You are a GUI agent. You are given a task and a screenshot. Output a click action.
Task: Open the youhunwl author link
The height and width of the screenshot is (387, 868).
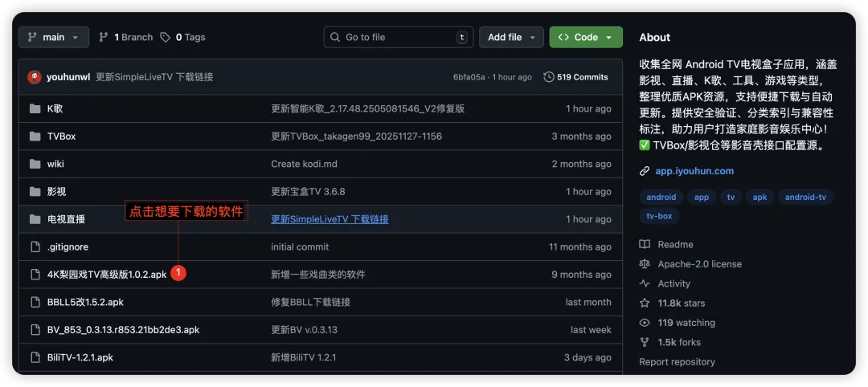click(x=68, y=77)
